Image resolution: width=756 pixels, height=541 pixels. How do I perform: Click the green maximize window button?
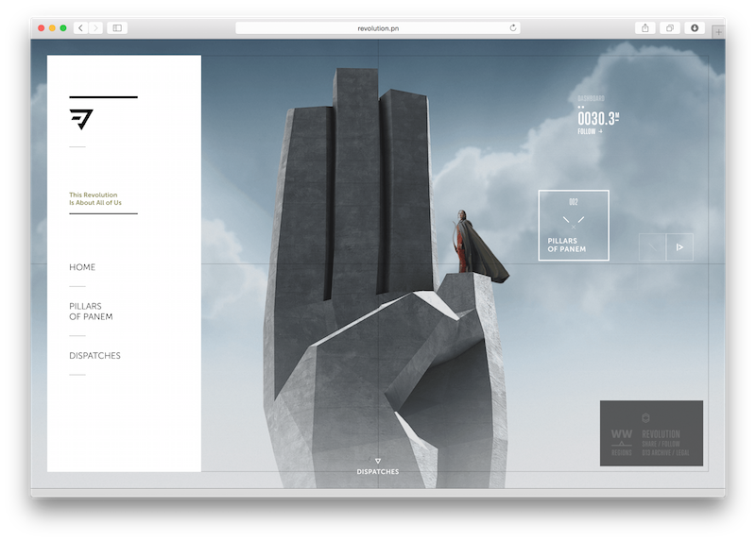tap(63, 28)
